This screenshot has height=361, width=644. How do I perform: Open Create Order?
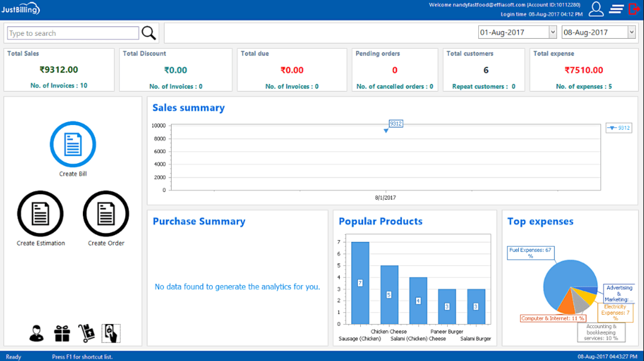(x=106, y=213)
